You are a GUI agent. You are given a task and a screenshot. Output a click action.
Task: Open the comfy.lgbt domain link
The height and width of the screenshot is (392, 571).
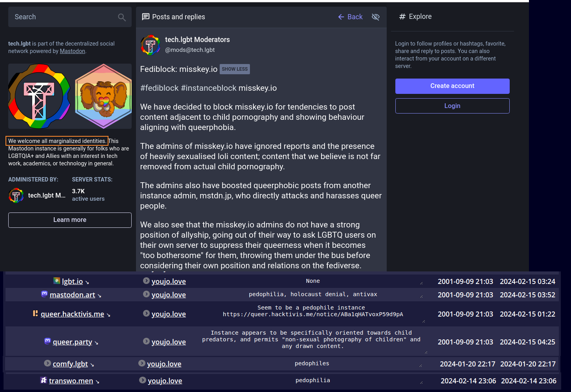click(x=70, y=364)
